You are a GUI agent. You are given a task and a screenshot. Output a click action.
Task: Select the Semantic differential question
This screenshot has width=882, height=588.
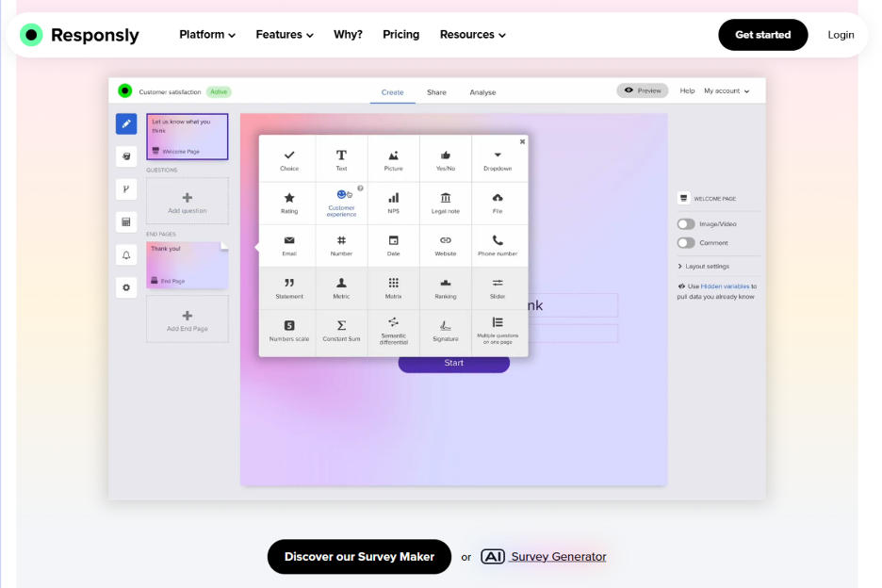click(x=393, y=331)
